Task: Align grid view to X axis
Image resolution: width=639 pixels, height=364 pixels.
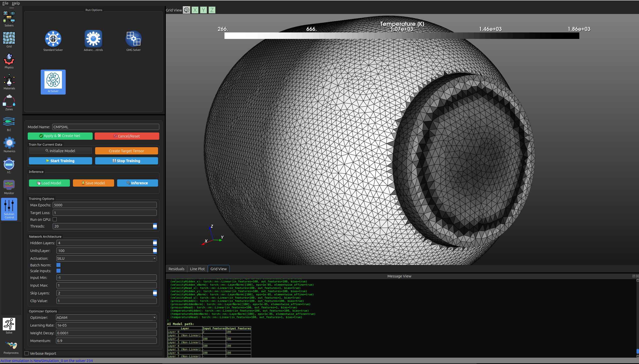Action: [x=195, y=10]
